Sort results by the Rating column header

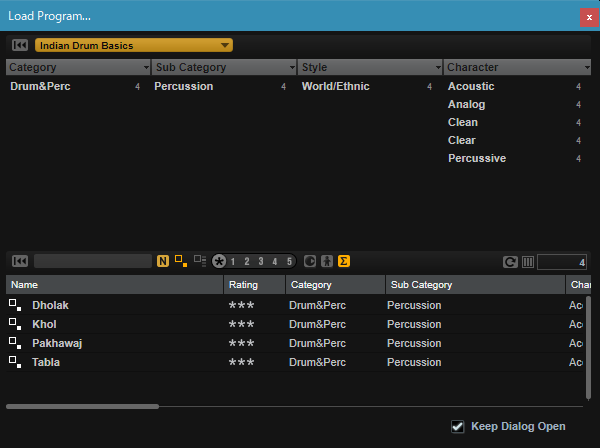click(x=254, y=285)
